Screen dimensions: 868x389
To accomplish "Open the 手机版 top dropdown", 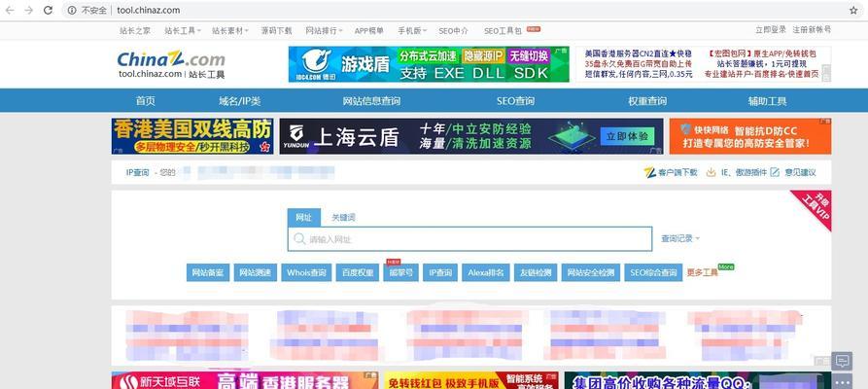I will pos(411,31).
